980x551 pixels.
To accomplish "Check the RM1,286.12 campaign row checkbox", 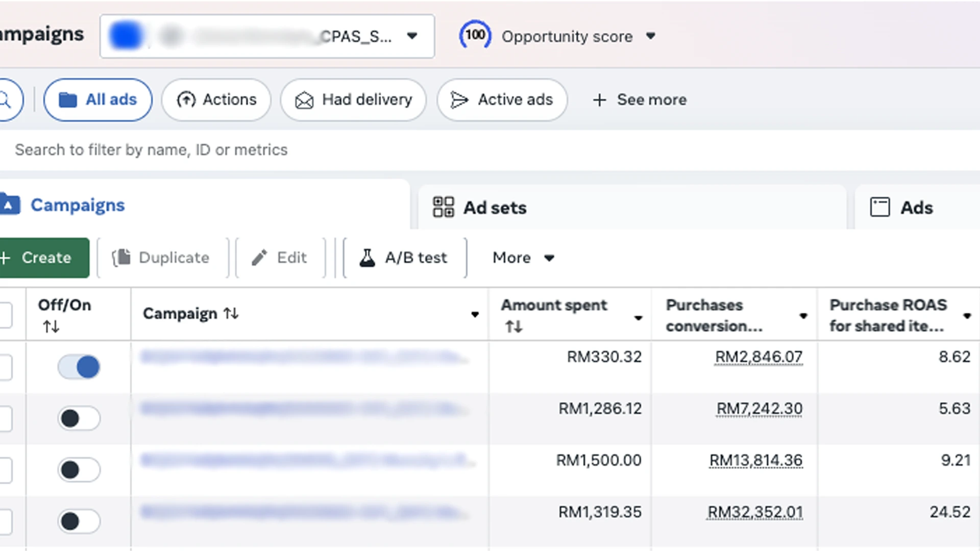I will click(5, 419).
